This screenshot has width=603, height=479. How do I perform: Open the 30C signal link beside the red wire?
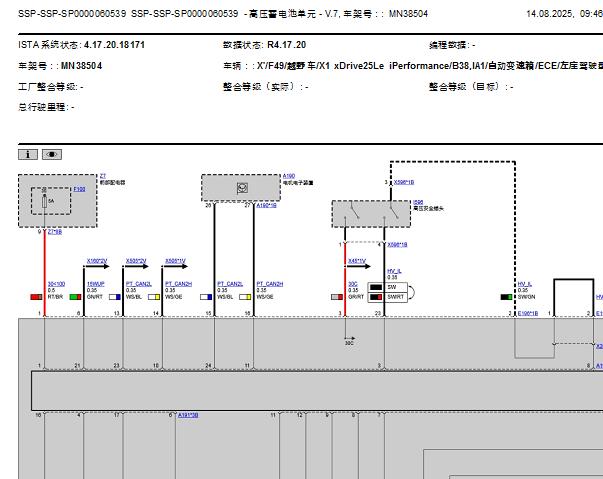click(x=353, y=284)
